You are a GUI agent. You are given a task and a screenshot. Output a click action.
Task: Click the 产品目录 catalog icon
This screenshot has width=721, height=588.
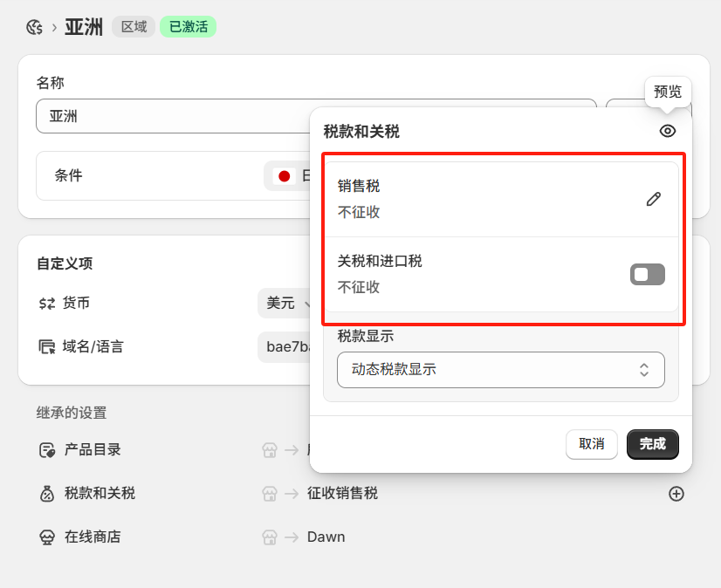(45, 450)
